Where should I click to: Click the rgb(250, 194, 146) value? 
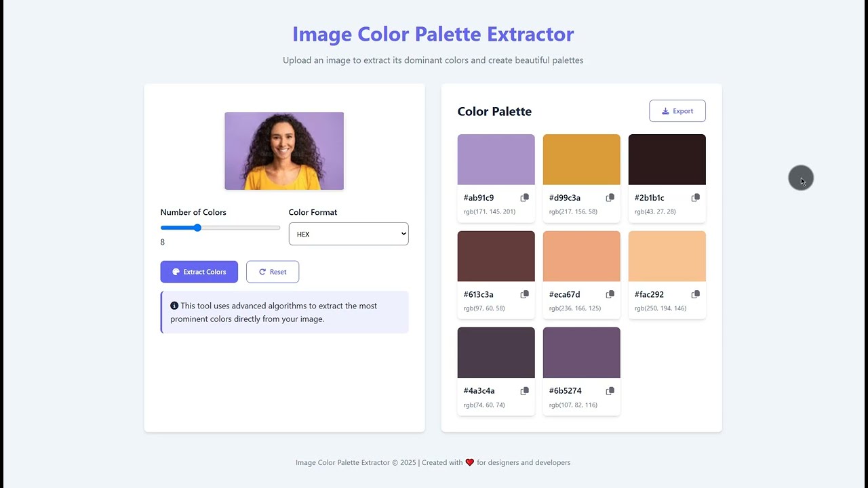[660, 308]
